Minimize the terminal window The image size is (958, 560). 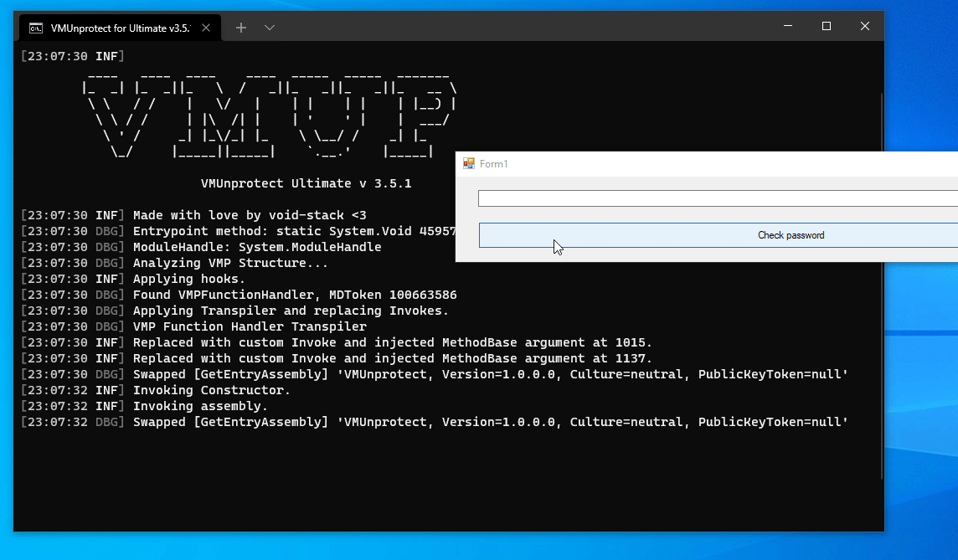click(x=787, y=26)
